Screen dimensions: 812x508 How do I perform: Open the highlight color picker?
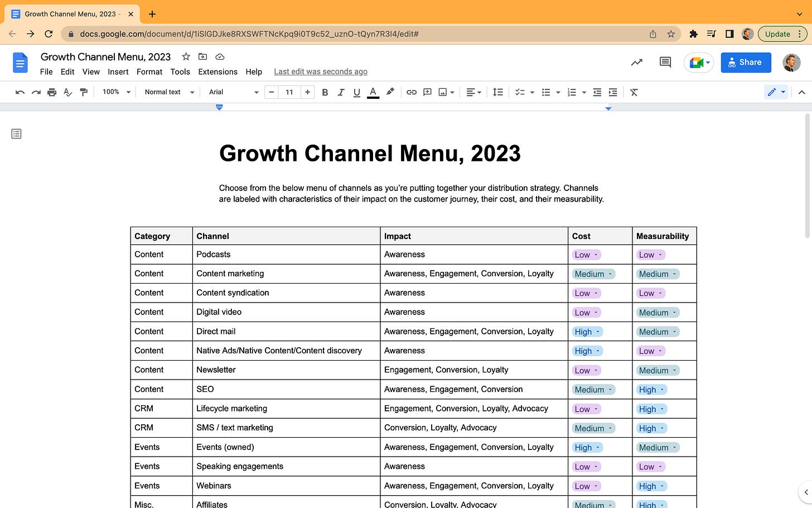(x=390, y=92)
